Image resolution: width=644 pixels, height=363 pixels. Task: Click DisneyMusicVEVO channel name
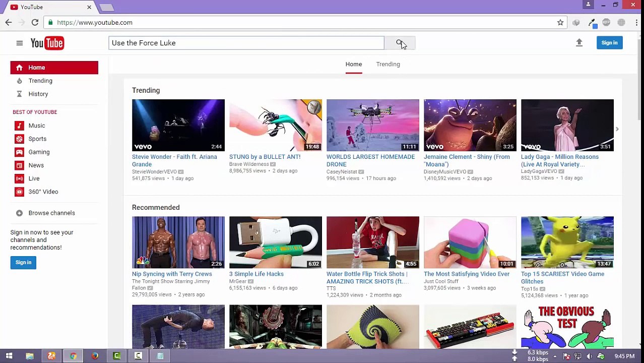pos(445,171)
